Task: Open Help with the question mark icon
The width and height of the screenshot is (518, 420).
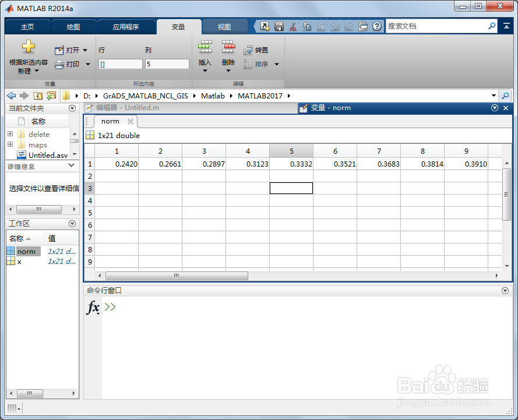Action: pos(376,26)
